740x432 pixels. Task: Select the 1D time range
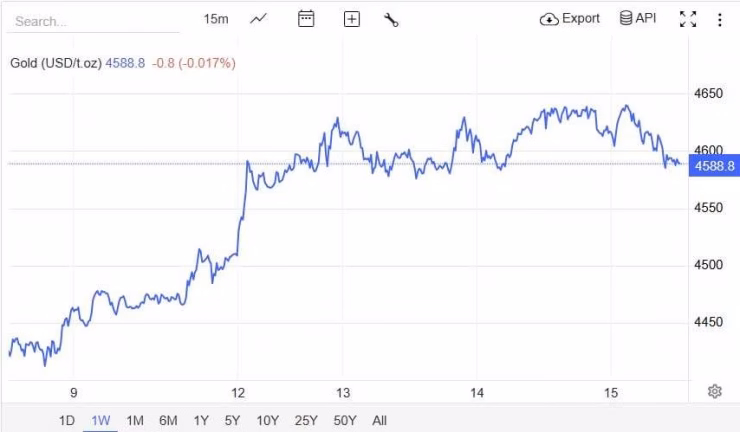pos(67,420)
